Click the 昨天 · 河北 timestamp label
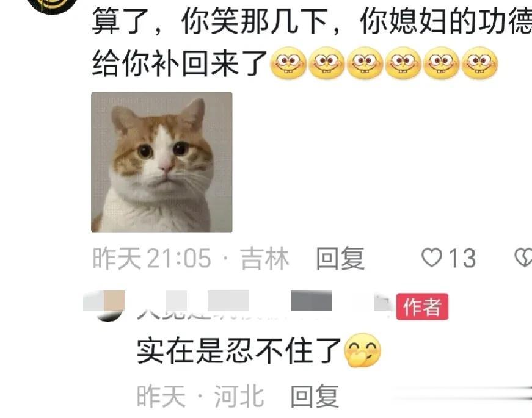Viewport: 532px width, 418px height. [x=200, y=396]
